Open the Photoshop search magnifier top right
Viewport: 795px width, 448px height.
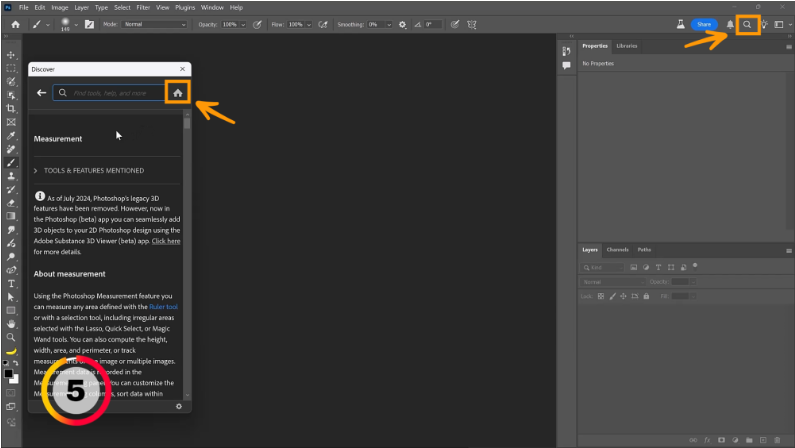(x=747, y=24)
